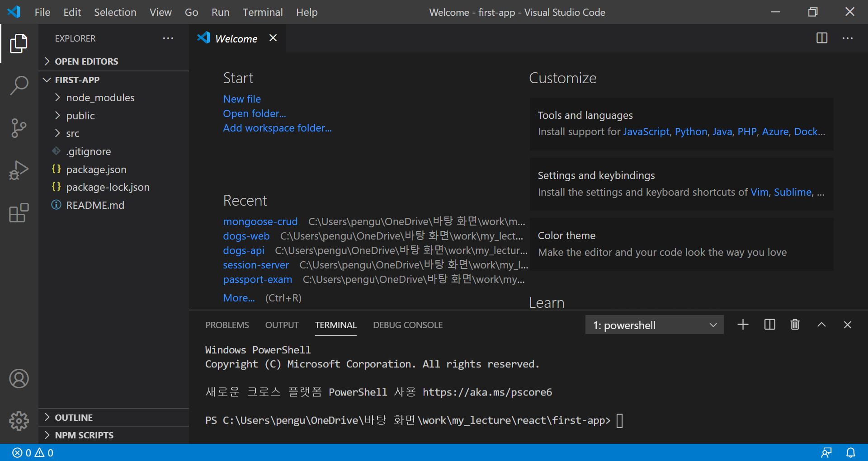Maximize the terminal panel size
The width and height of the screenshot is (868, 461).
coord(821,325)
